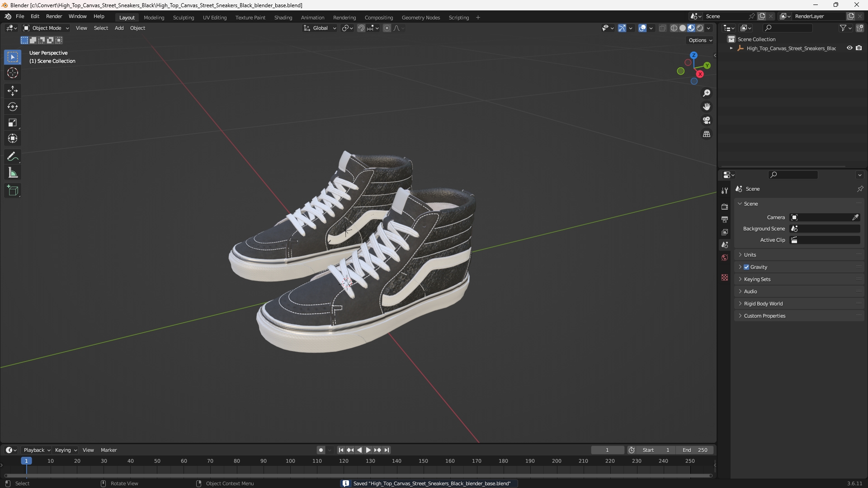
Task: Switch to the Shading workspace tab
Action: [283, 18]
